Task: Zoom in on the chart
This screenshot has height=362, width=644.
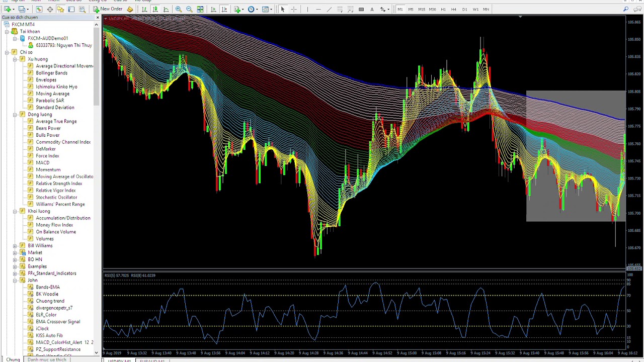Action: point(179,9)
